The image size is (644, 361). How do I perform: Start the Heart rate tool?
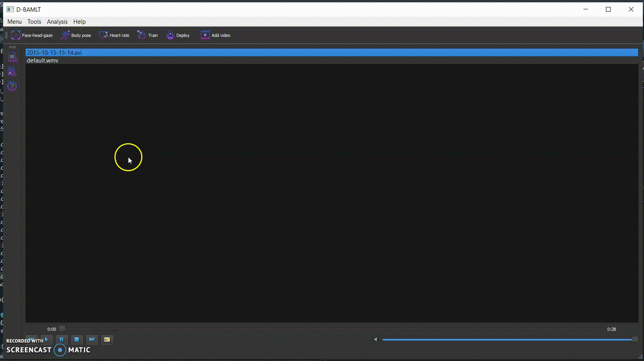tap(114, 35)
